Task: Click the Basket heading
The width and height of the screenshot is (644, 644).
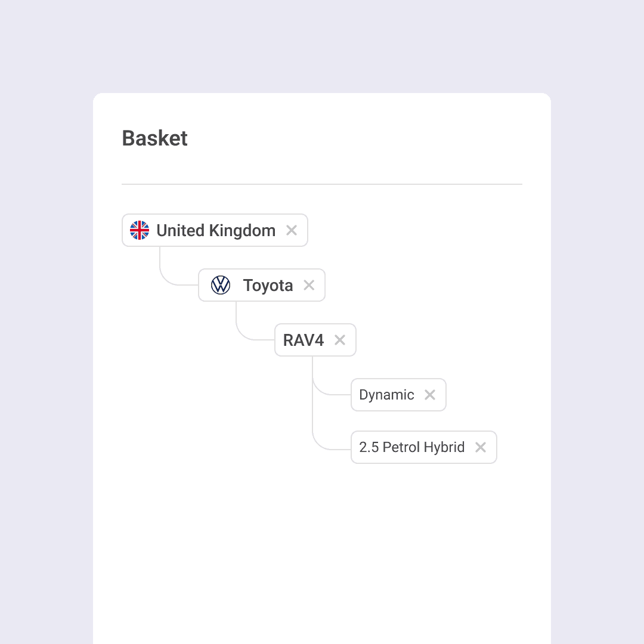Action: click(x=154, y=138)
